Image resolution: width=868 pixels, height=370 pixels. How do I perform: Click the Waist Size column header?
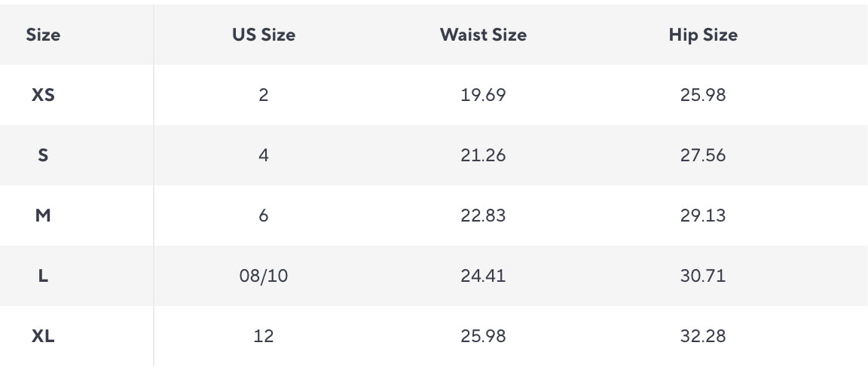click(x=483, y=35)
